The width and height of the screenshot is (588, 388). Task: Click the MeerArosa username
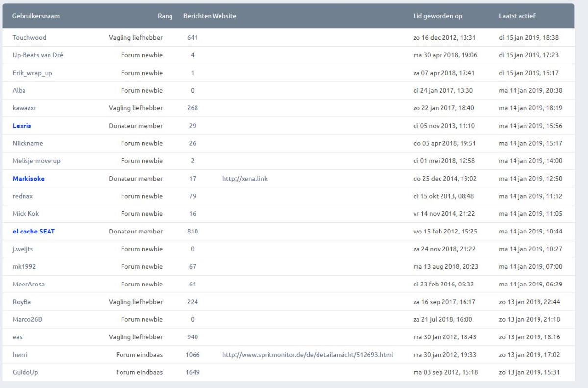pos(28,285)
